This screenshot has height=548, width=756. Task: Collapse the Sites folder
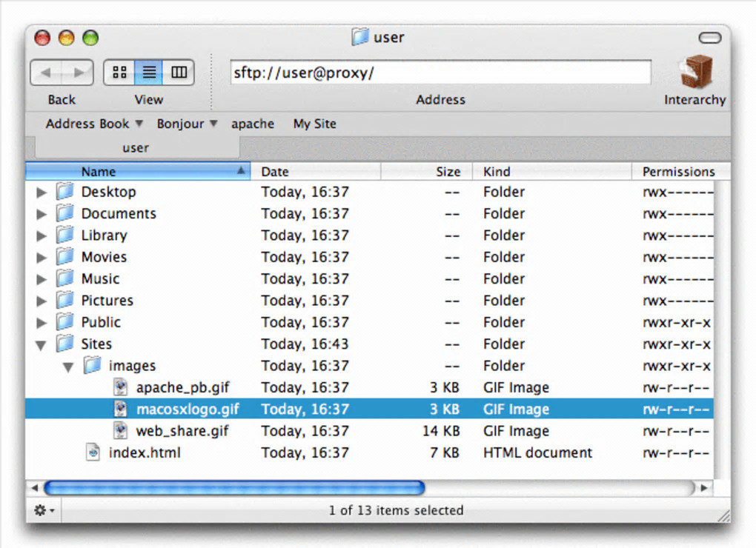42,345
